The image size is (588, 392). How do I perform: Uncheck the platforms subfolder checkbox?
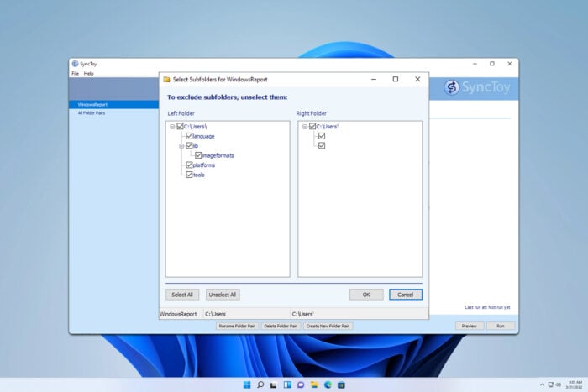189,165
